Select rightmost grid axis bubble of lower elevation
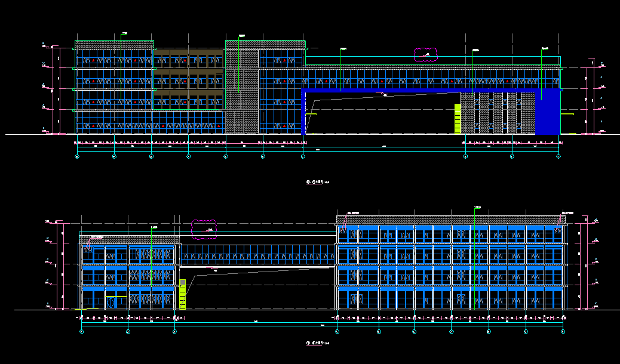Viewport: 620px width, 364px height. (x=563, y=331)
